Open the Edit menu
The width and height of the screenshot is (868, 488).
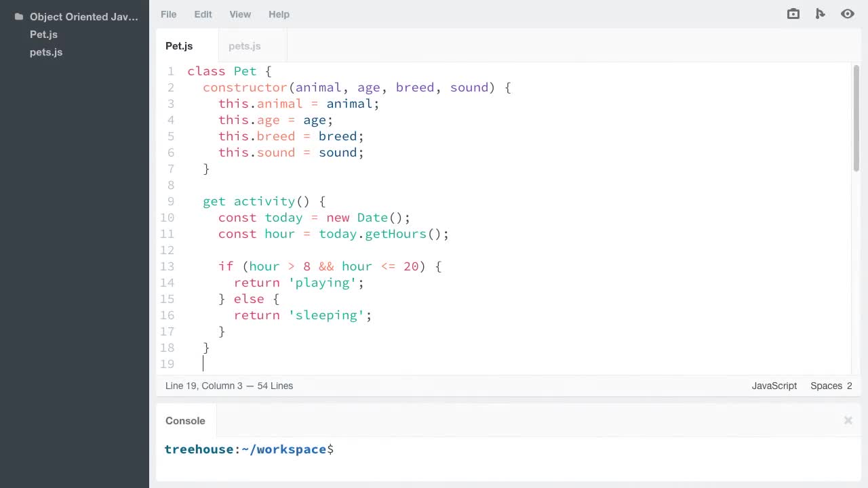[203, 14]
